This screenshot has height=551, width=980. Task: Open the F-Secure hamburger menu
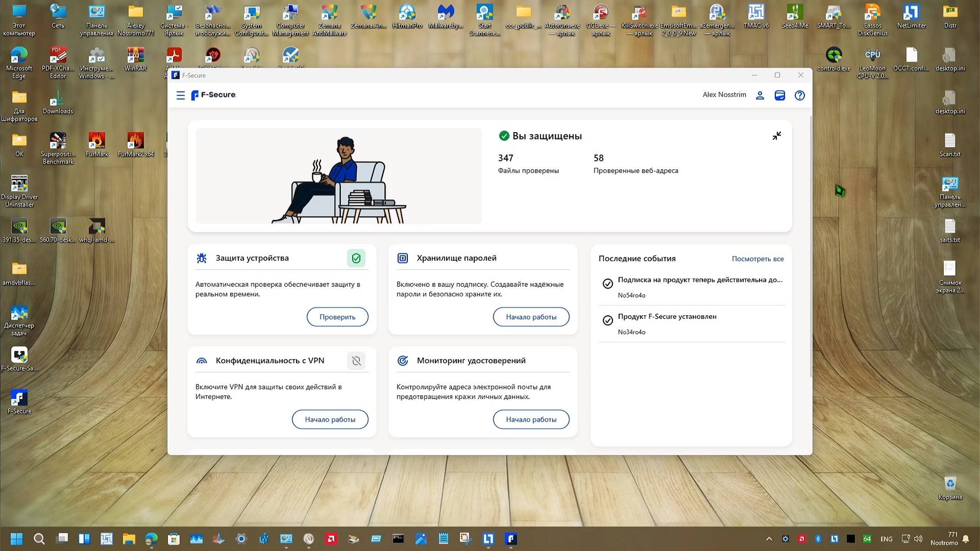[x=181, y=95]
